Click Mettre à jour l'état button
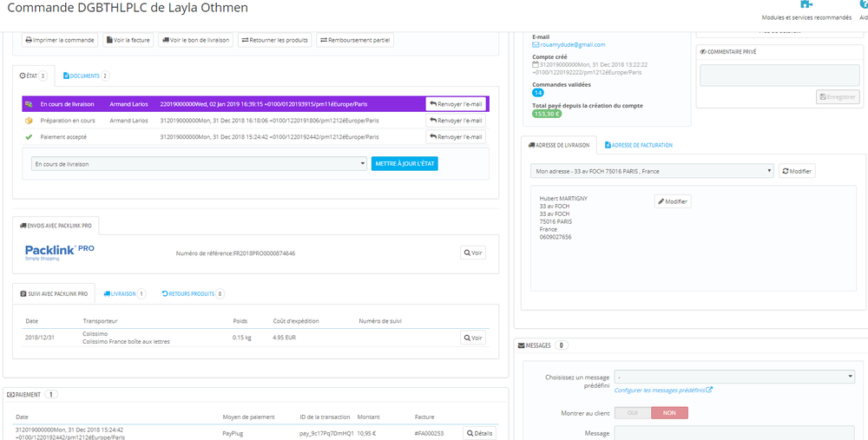The height and width of the screenshot is (440, 868). (x=404, y=164)
